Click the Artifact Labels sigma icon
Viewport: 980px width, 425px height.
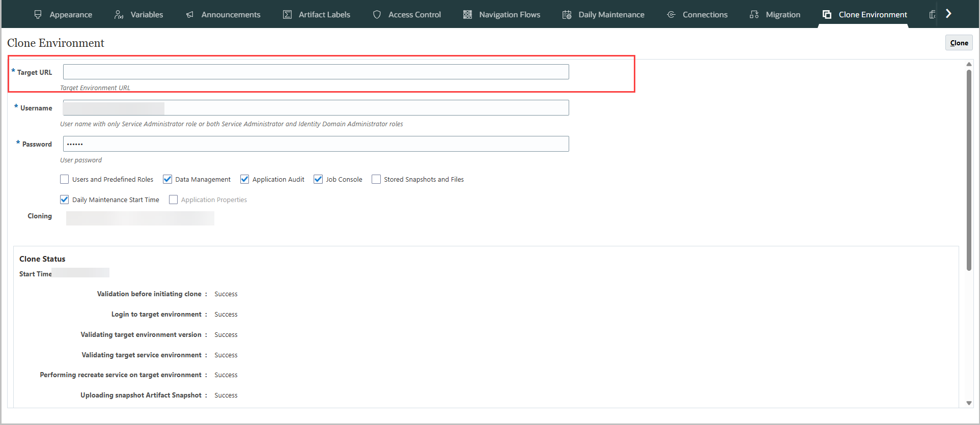coord(287,15)
